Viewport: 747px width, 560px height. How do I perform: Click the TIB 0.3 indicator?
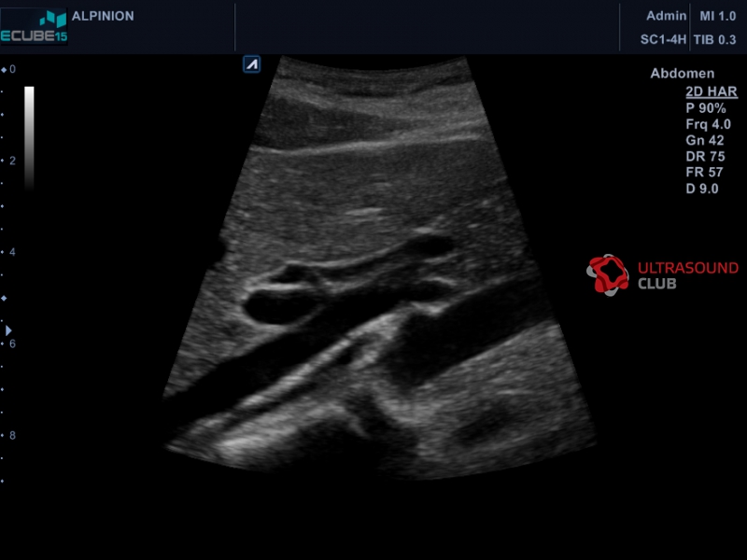[714, 39]
